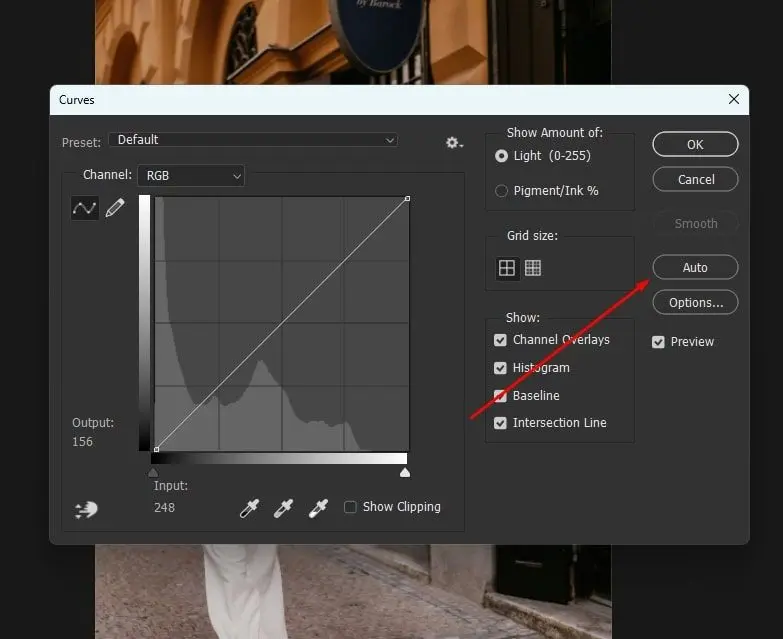Pick the black point eyedropper
The height and width of the screenshot is (639, 783).
[249, 508]
